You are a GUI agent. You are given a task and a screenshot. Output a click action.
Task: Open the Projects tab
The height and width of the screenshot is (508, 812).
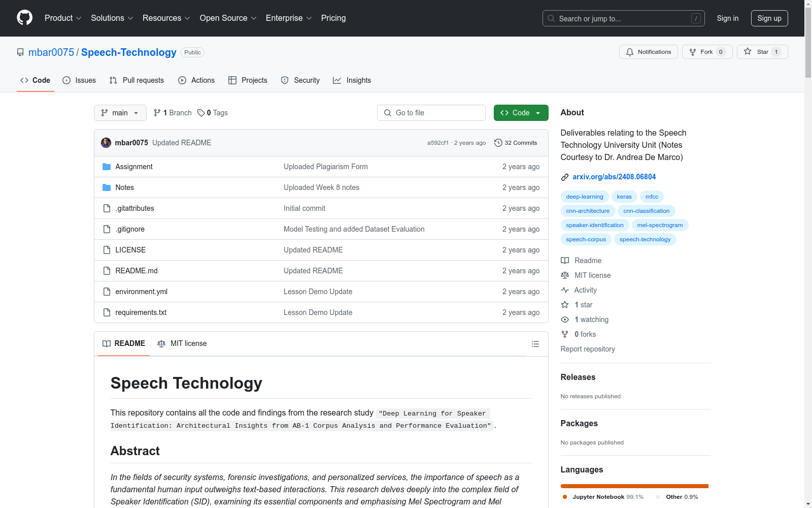248,80
